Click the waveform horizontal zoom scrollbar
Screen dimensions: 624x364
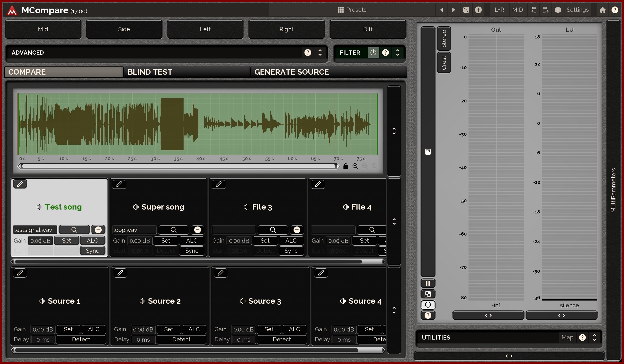coord(179,166)
